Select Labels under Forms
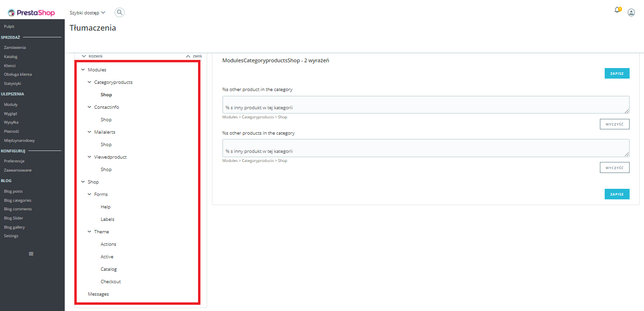Screen dimensions: 644x311 point(107,219)
